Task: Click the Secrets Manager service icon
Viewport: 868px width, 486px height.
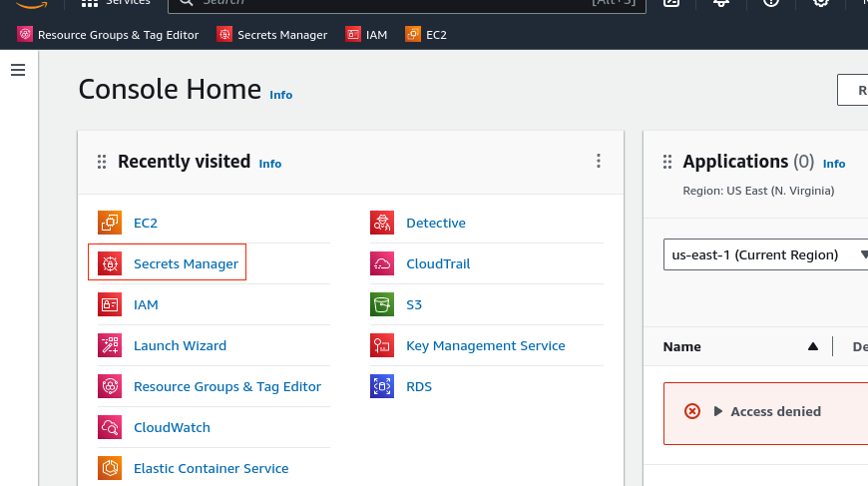Action: [110, 263]
